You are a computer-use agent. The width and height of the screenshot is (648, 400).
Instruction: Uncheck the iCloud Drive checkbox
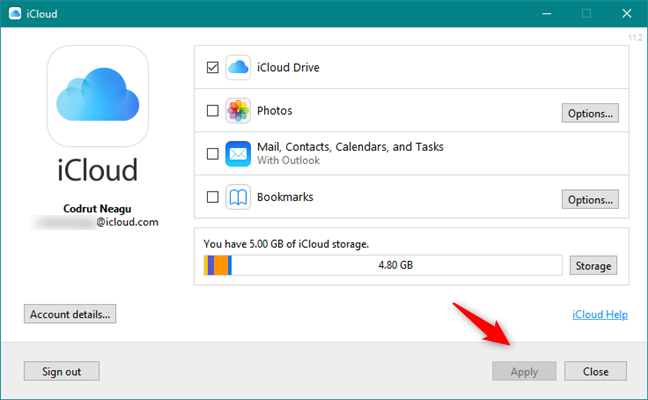pos(212,67)
